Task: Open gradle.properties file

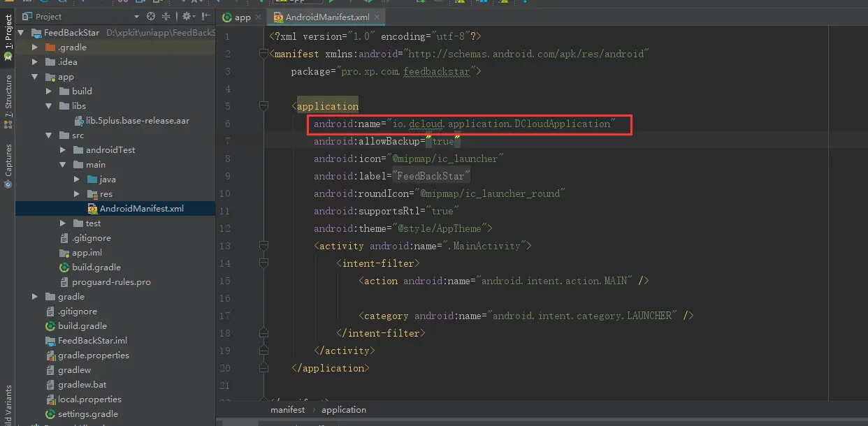Action: click(93, 355)
